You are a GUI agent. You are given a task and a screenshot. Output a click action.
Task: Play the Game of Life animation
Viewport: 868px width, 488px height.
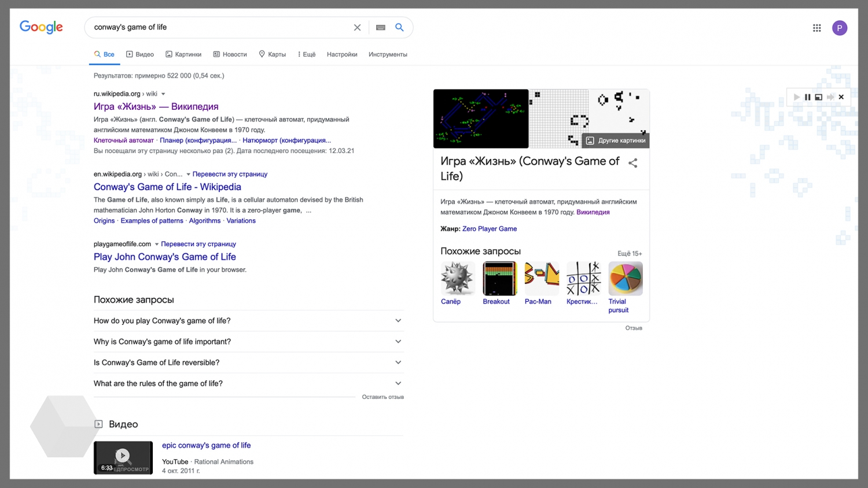tap(796, 97)
